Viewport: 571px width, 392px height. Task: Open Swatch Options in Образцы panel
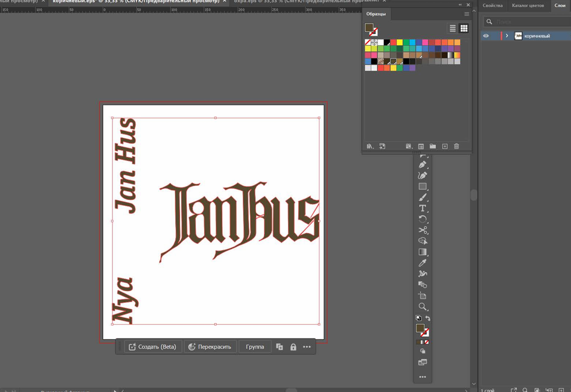[x=420, y=147]
